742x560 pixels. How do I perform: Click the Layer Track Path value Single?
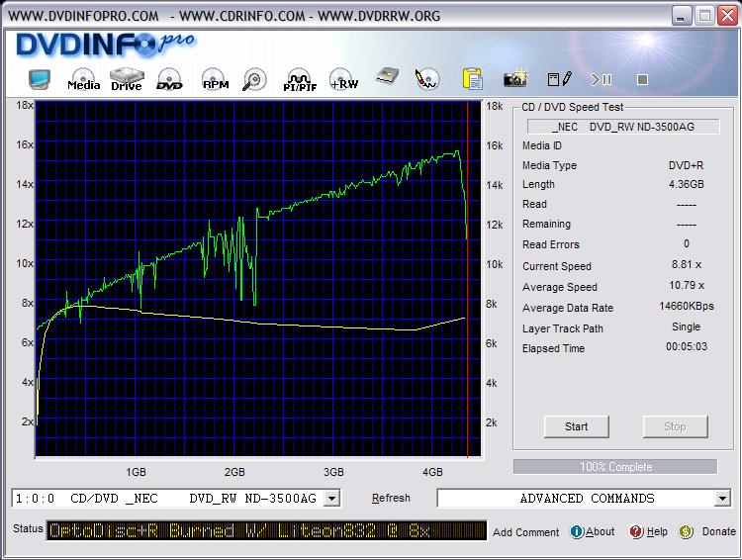686,327
